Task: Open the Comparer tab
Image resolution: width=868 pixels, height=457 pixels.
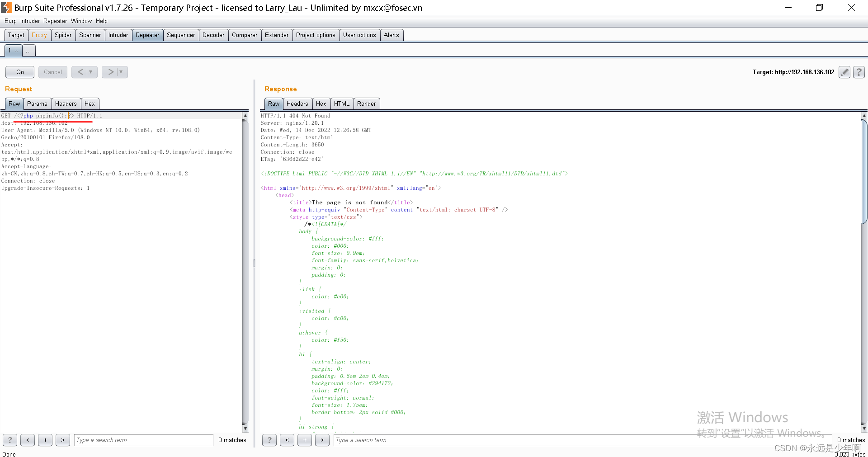Action: point(245,35)
